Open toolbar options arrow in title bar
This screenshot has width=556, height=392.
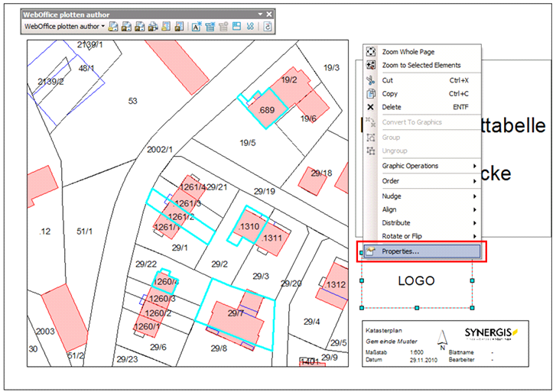(x=261, y=14)
